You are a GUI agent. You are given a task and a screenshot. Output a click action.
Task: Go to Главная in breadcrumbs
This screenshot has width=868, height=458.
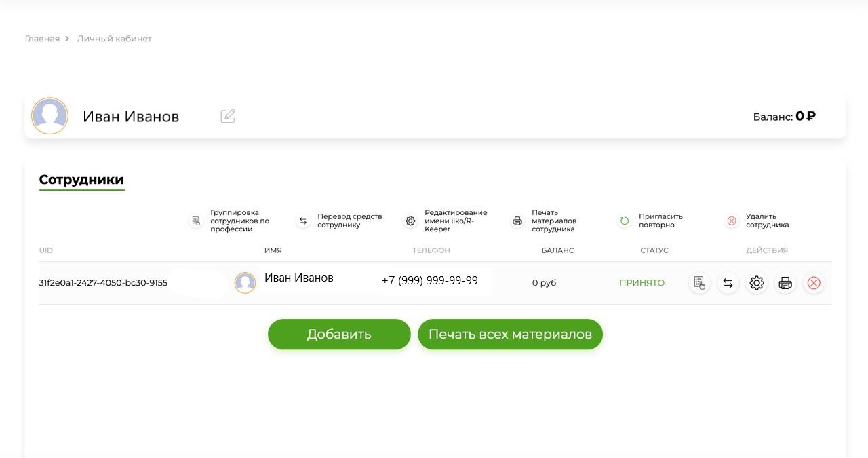click(42, 39)
